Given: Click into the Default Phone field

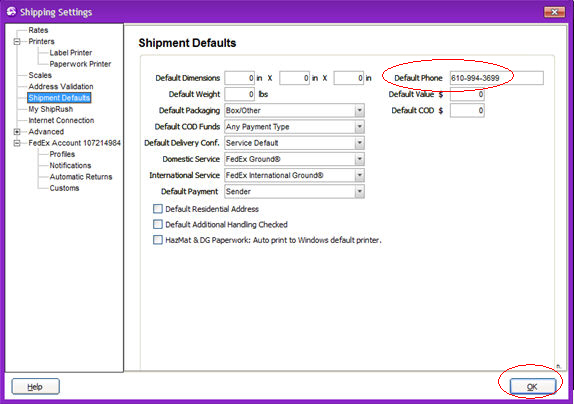Looking at the screenshot, I should click(496, 78).
